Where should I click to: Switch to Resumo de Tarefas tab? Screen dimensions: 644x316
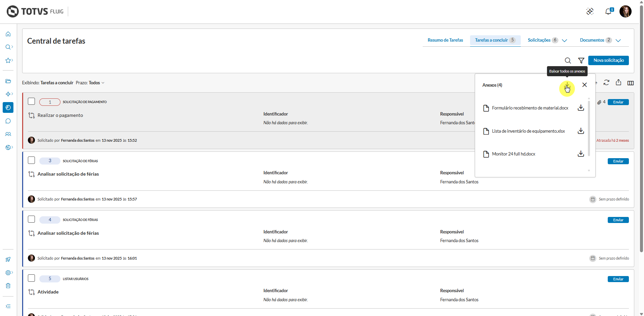tap(445, 40)
